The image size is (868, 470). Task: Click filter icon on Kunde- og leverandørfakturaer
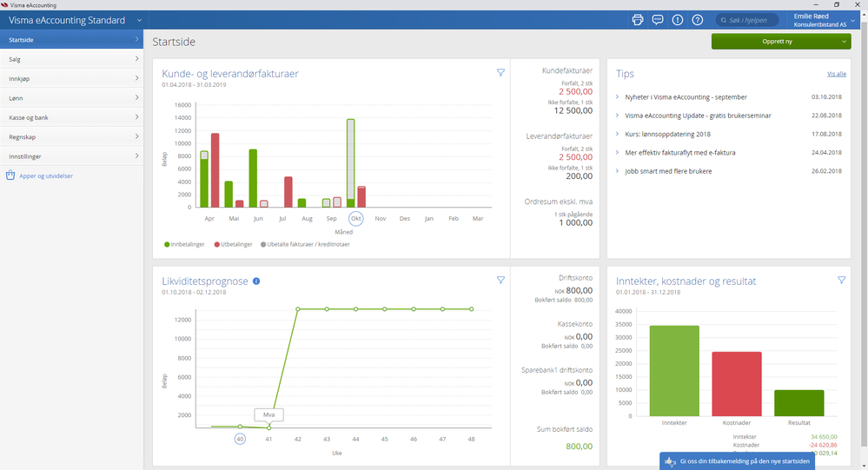point(500,73)
